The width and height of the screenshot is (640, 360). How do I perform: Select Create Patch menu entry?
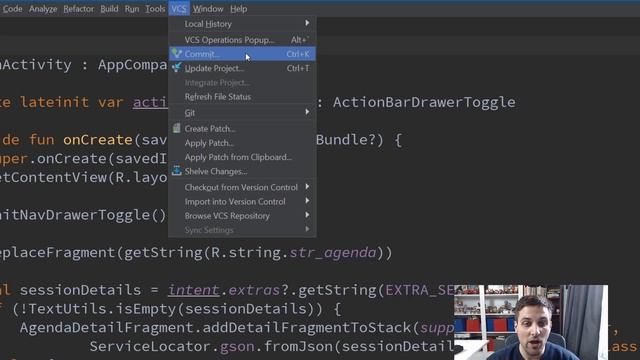tap(242, 129)
